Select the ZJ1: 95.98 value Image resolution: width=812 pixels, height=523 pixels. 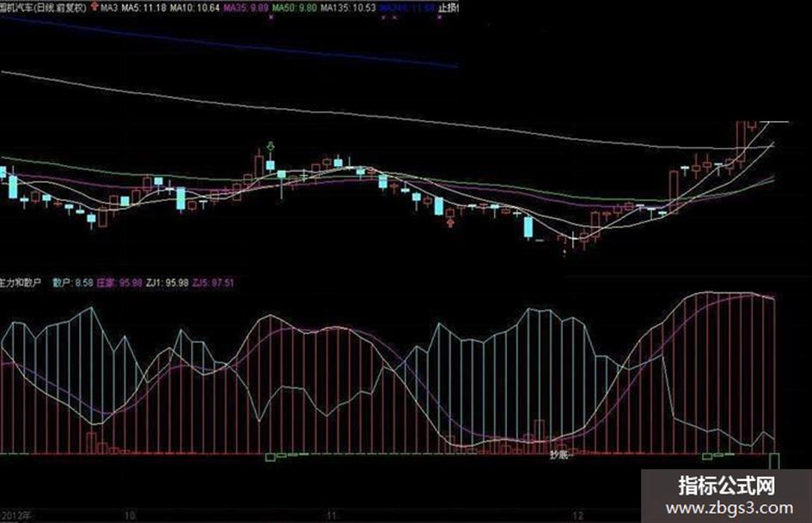(x=167, y=283)
